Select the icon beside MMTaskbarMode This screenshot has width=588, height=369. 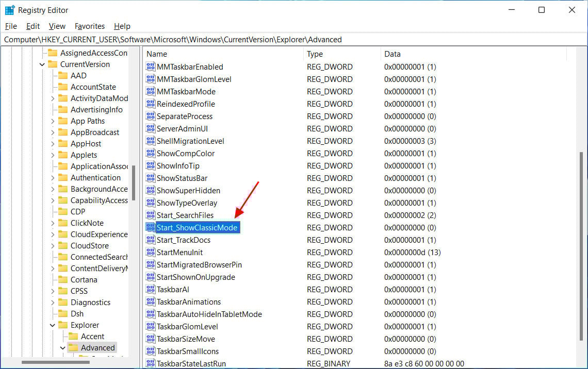pos(151,91)
